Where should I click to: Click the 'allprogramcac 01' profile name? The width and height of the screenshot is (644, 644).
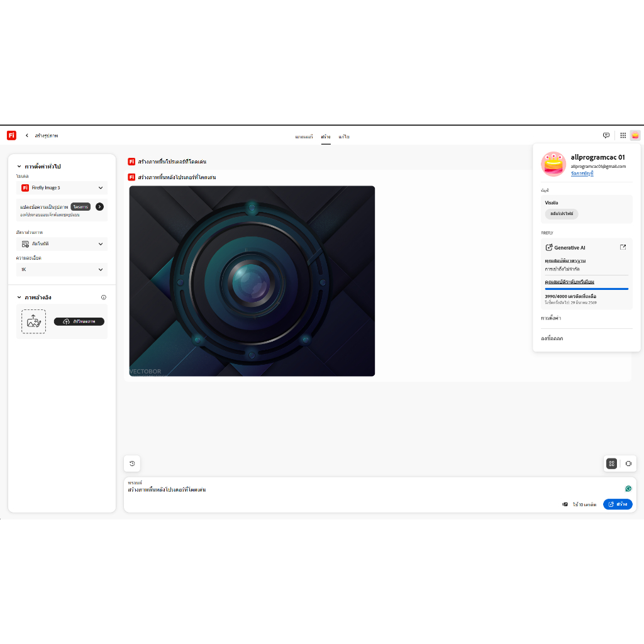point(597,157)
